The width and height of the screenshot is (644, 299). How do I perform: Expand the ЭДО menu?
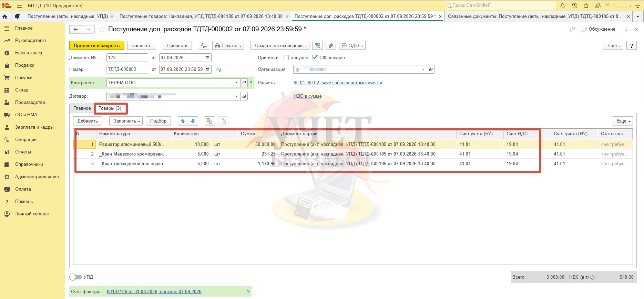352,46
